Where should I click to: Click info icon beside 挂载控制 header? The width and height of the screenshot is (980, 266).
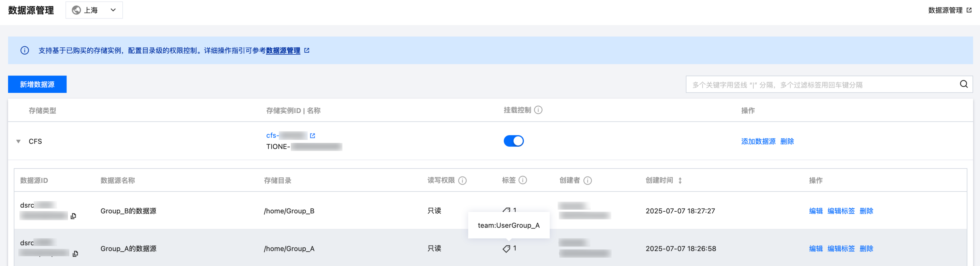(538, 110)
